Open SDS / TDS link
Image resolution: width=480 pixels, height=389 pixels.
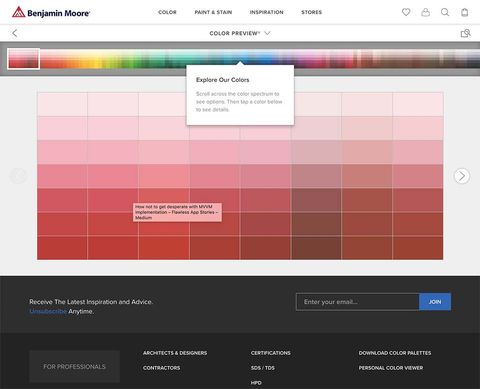pyautogui.click(x=263, y=368)
